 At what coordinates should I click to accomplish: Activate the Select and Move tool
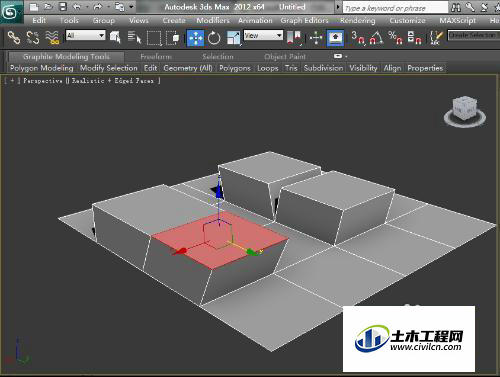tap(195, 38)
